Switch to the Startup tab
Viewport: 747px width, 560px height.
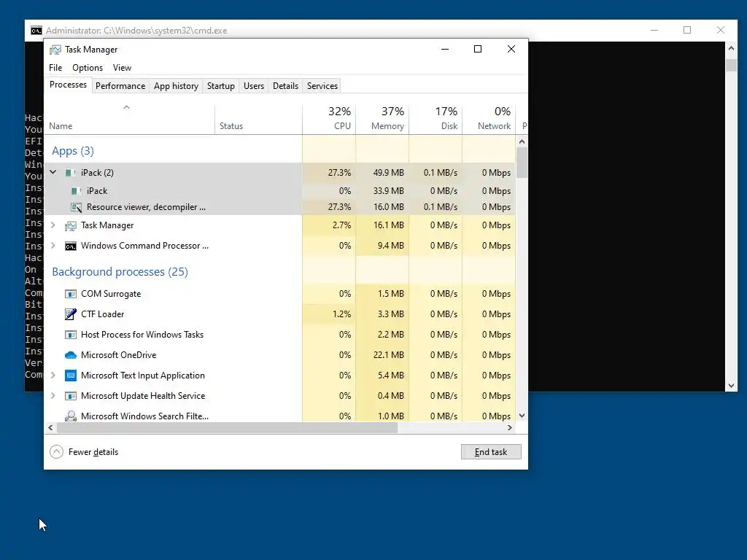point(220,86)
